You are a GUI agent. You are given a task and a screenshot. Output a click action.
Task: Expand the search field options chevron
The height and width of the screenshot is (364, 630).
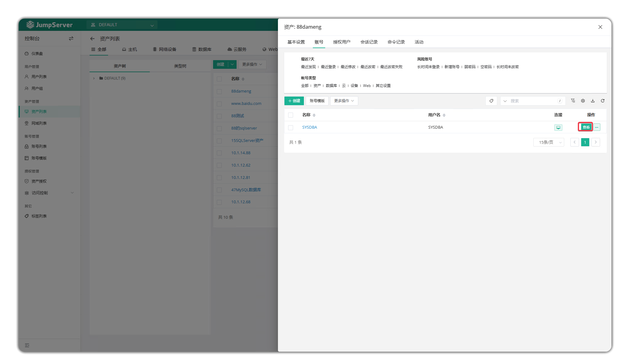(505, 101)
